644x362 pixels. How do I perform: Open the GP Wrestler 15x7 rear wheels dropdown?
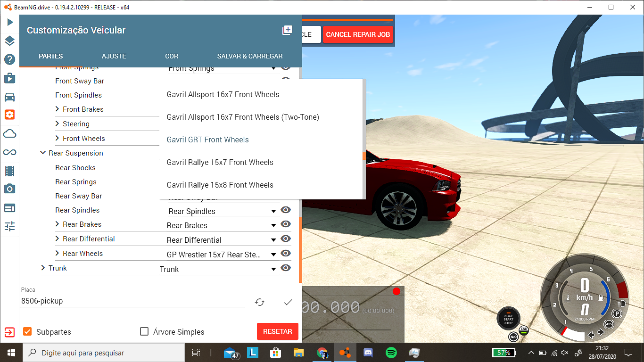pyautogui.click(x=222, y=255)
